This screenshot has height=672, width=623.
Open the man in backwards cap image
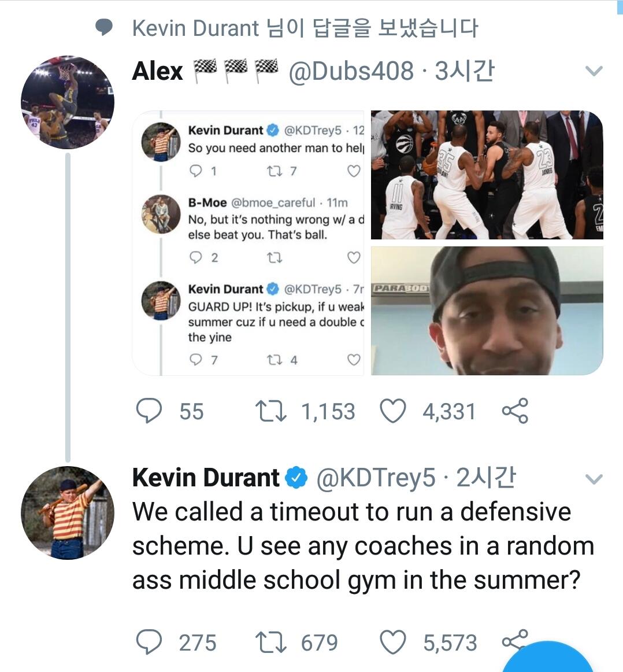coord(487,311)
